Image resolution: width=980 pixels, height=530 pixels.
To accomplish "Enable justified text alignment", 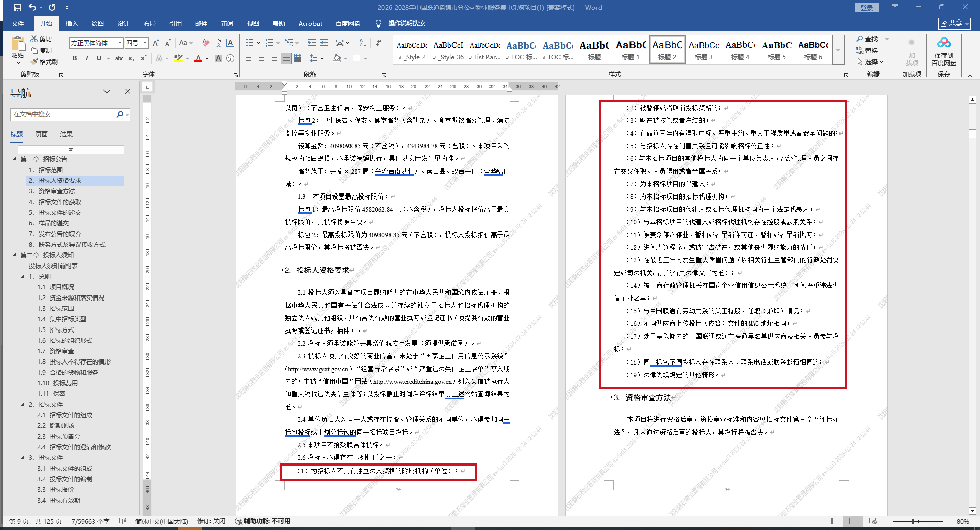I will coord(286,58).
